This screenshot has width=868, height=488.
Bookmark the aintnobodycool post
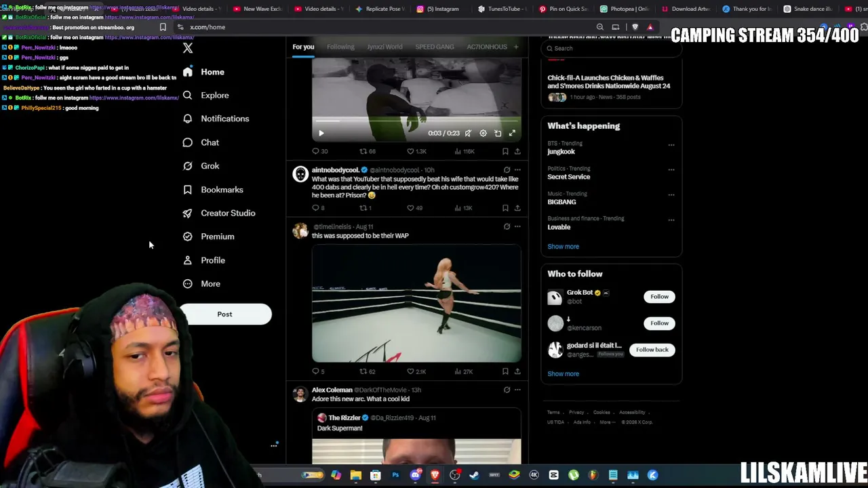tap(505, 208)
